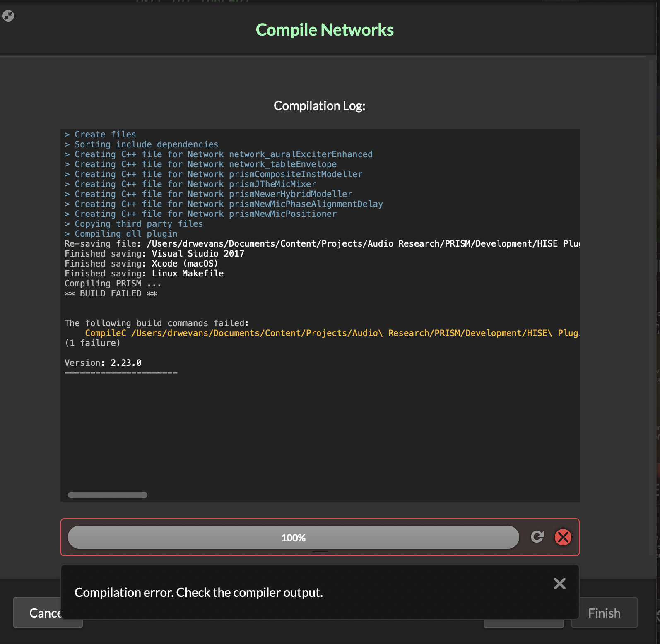Click the Re-saving file path line
Screen dimensions: 660x644
point(322,244)
